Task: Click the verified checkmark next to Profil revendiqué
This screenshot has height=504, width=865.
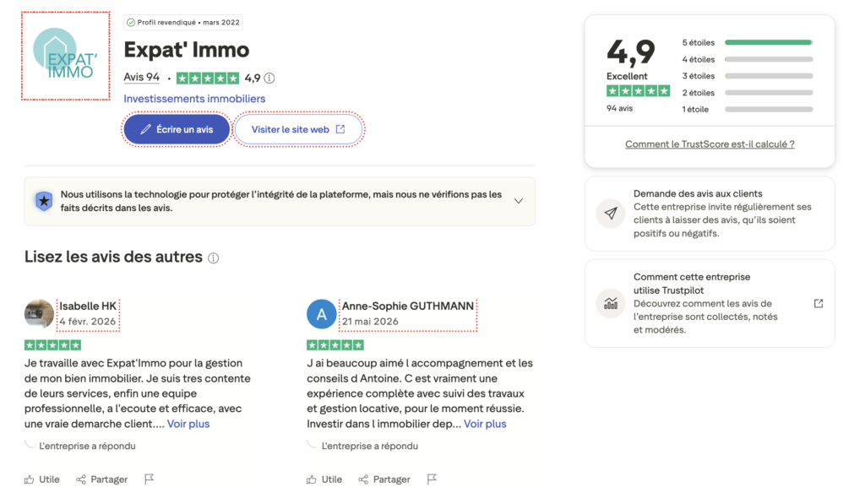Action: pyautogui.click(x=131, y=23)
